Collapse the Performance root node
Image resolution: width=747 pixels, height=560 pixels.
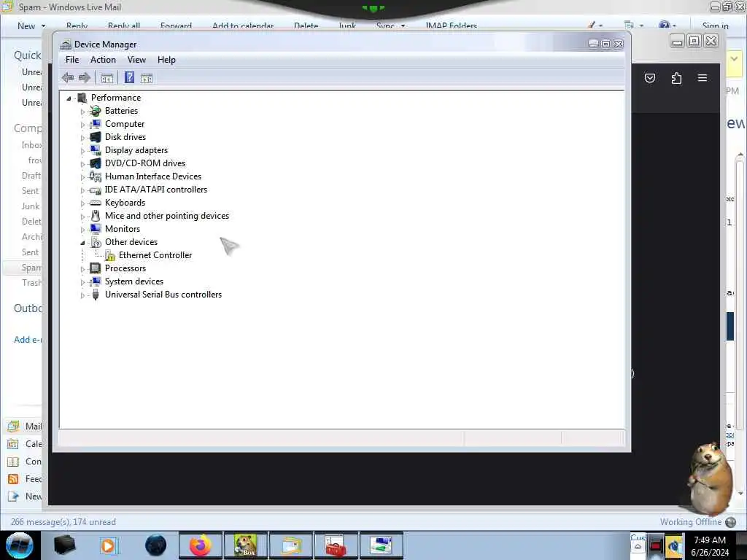pos(69,98)
